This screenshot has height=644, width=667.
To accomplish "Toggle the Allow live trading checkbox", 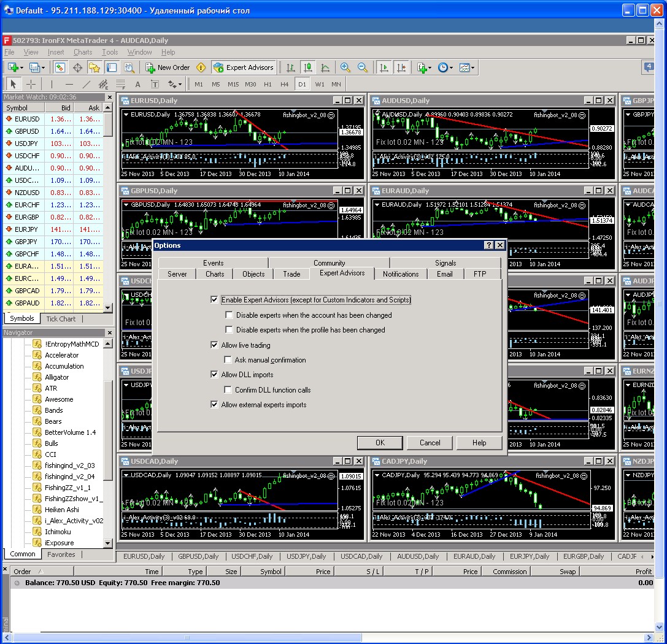I will coord(214,345).
